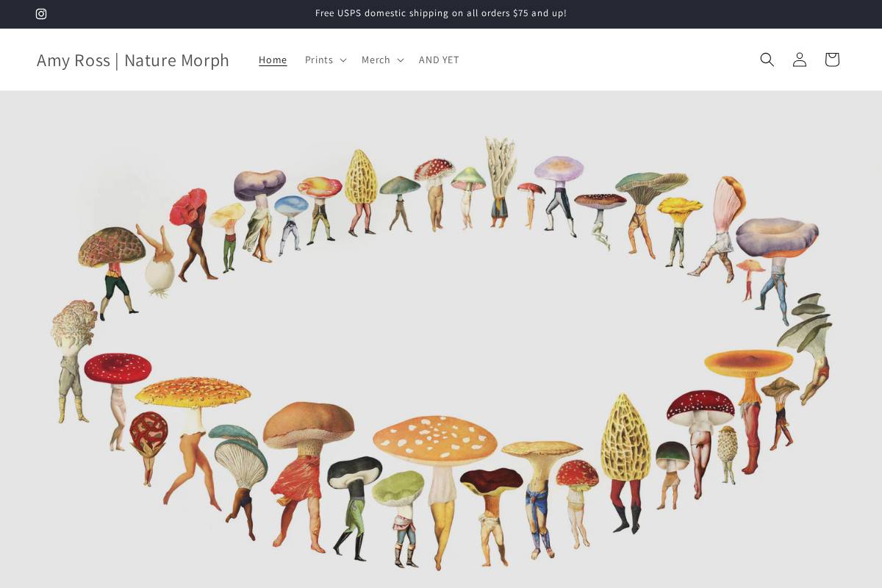Click the cart bag icon top right
This screenshot has width=882, height=588.
(831, 60)
